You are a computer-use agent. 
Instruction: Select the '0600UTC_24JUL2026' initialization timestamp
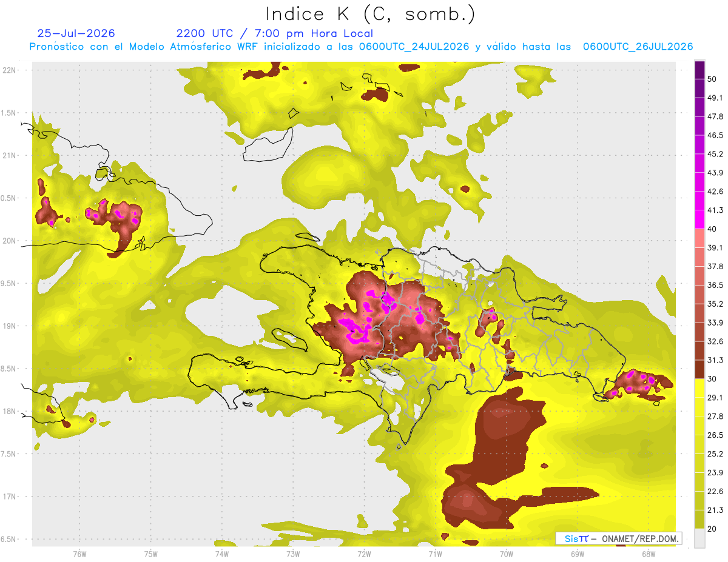[x=414, y=47]
